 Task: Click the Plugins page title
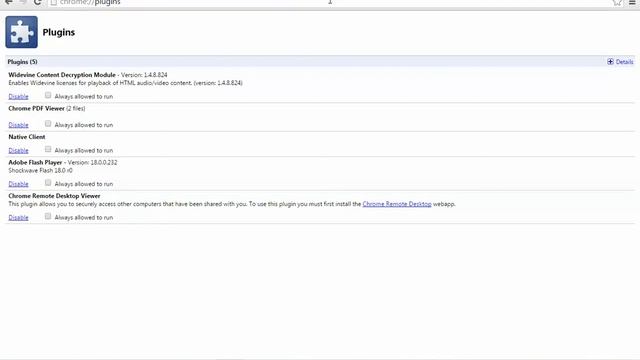(x=59, y=32)
